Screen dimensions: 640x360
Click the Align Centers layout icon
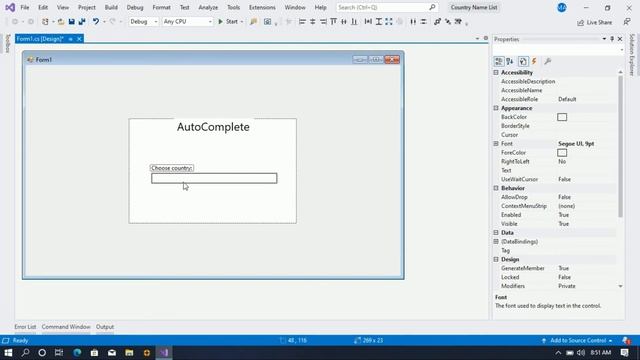[x=313, y=22]
